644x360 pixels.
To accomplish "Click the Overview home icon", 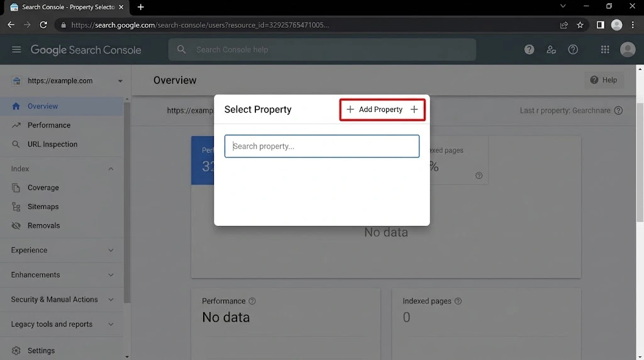I will 16,106.
